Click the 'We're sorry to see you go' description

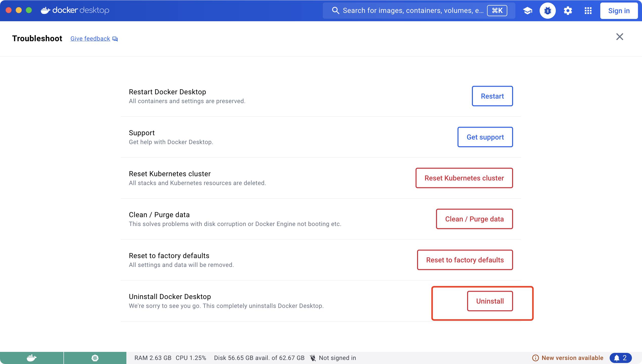coord(226,306)
